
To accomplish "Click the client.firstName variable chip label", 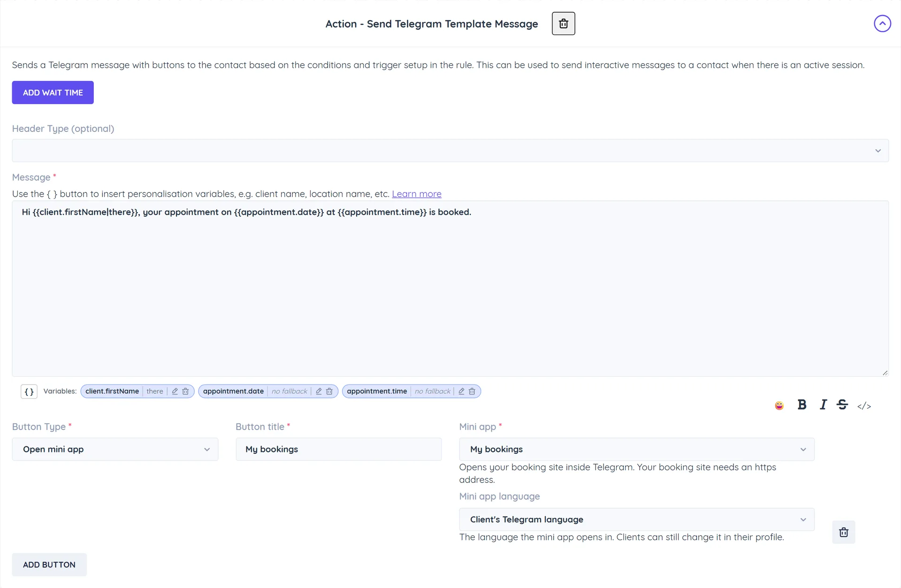I will pyautogui.click(x=112, y=391).
